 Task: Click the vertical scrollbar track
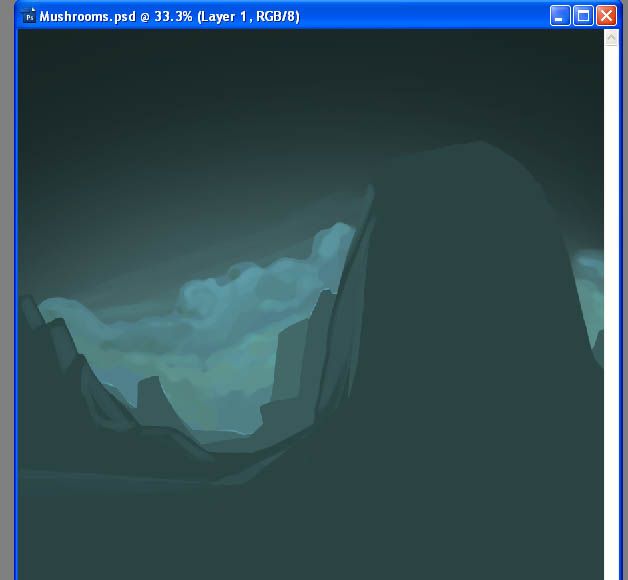611,312
